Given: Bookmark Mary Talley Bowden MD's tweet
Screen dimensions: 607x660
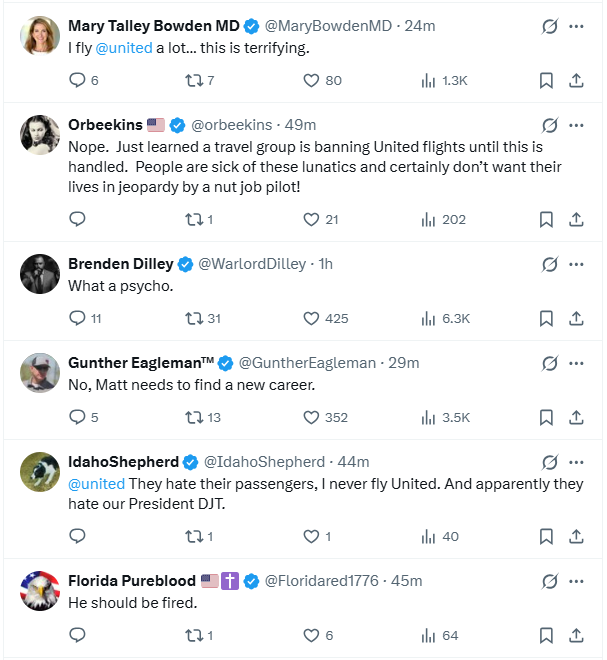Looking at the screenshot, I should tap(546, 80).
